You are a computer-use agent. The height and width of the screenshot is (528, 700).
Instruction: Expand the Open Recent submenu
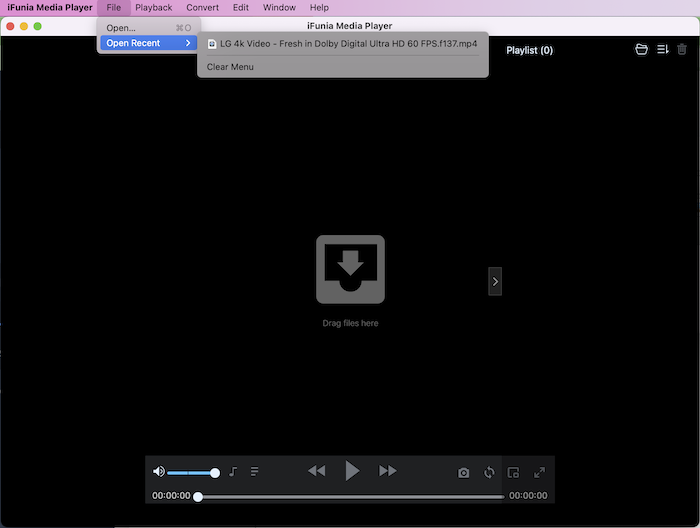(148, 43)
